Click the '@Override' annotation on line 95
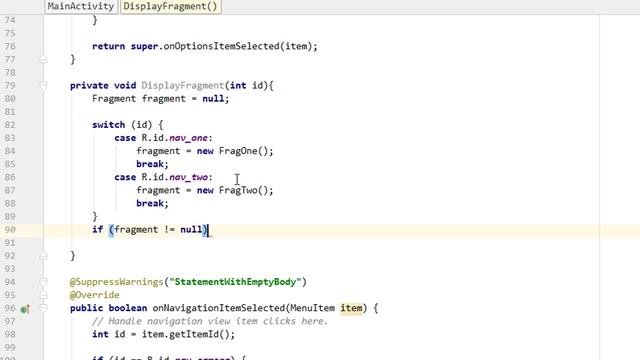Screen dimensions: 640x360 (x=95, y=295)
